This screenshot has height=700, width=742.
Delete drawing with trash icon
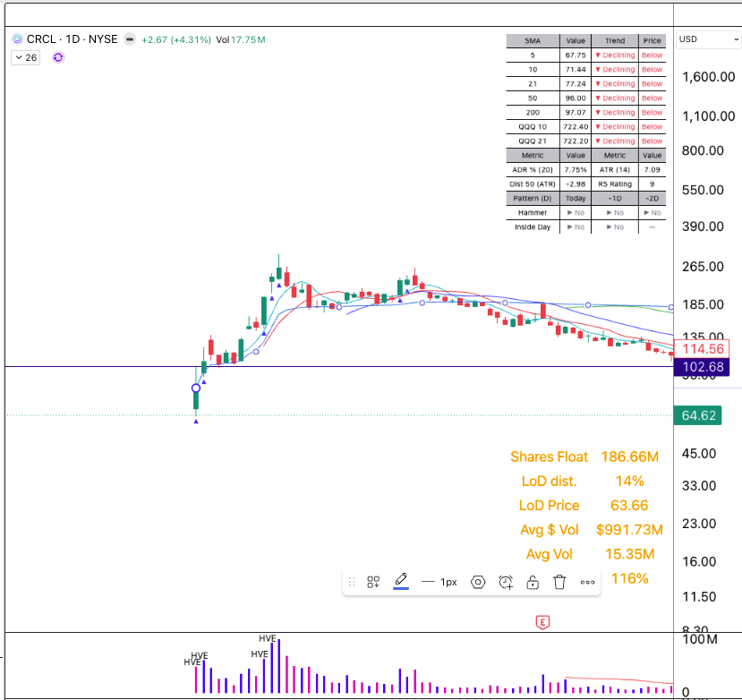(x=559, y=582)
